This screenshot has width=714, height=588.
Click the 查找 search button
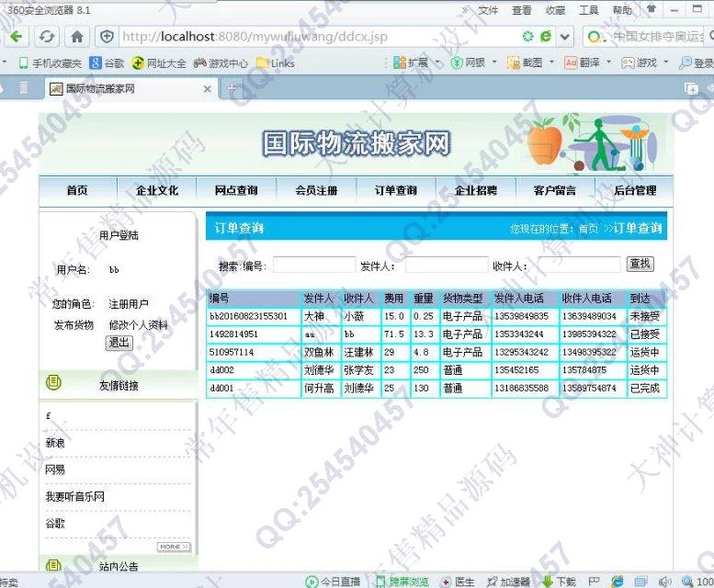point(640,264)
